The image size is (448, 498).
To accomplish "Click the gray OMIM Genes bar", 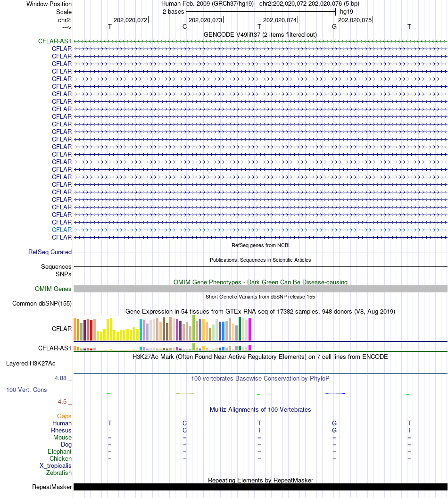I will click(x=260, y=289).
